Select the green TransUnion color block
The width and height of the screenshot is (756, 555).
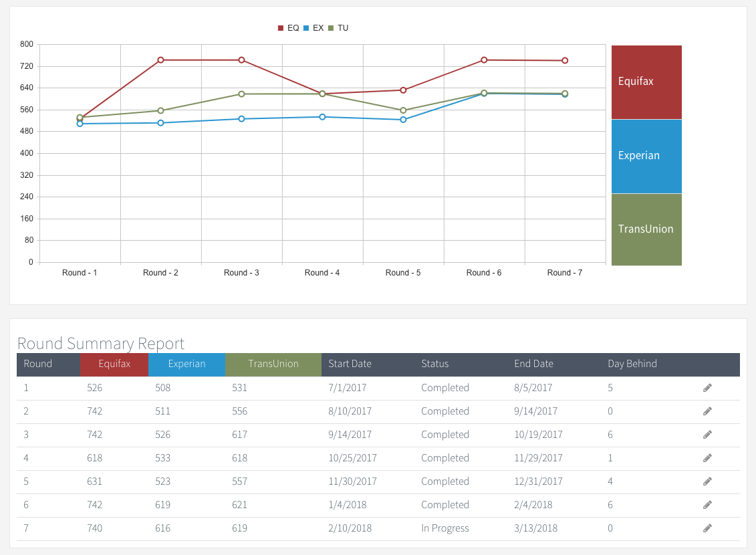coord(646,229)
